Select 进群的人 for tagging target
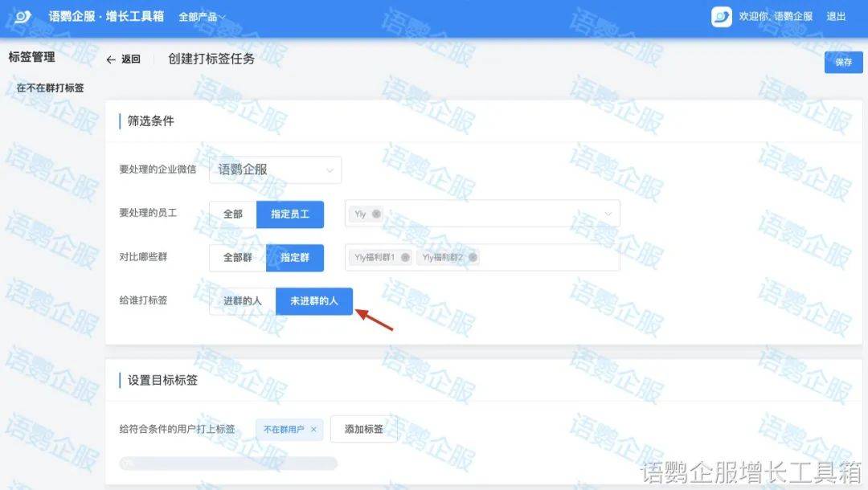Viewport: 868px width, 490px height. 243,301
